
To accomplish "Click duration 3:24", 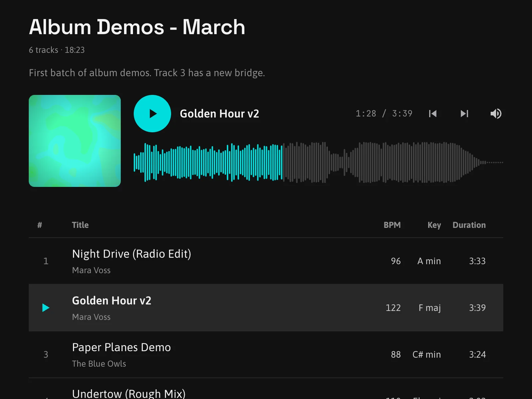I will click(477, 354).
